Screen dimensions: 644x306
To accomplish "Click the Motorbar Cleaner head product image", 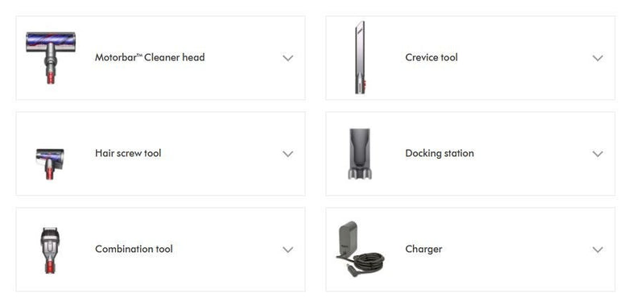I will click(x=51, y=58).
